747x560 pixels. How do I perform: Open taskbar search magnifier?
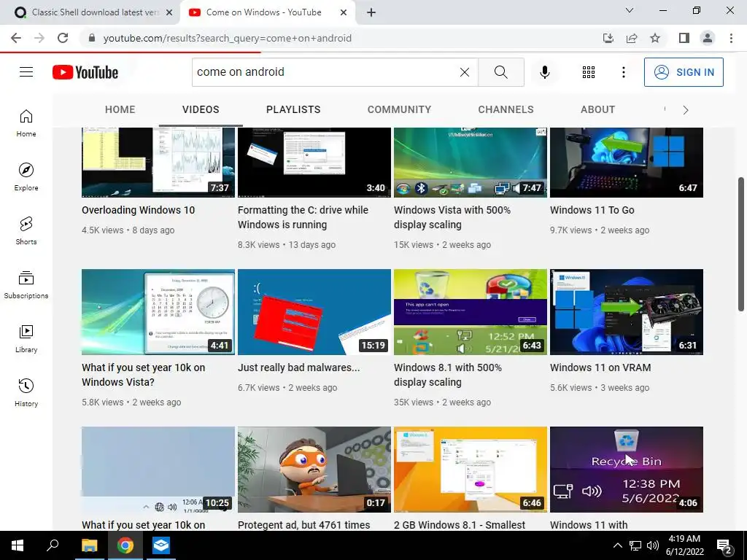53,545
